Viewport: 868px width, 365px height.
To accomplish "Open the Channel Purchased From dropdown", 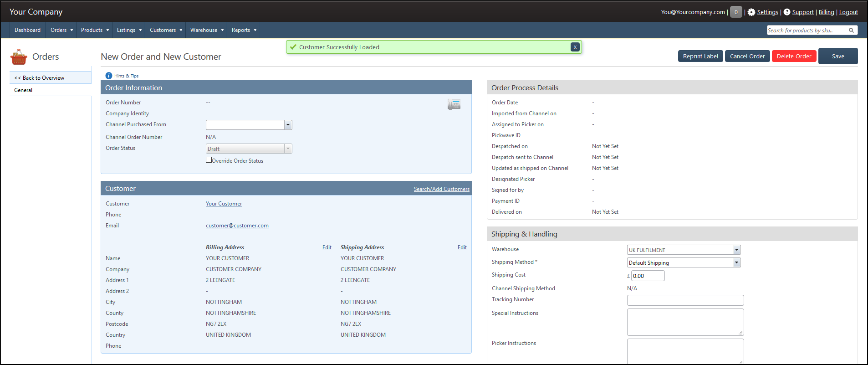I will coord(249,125).
